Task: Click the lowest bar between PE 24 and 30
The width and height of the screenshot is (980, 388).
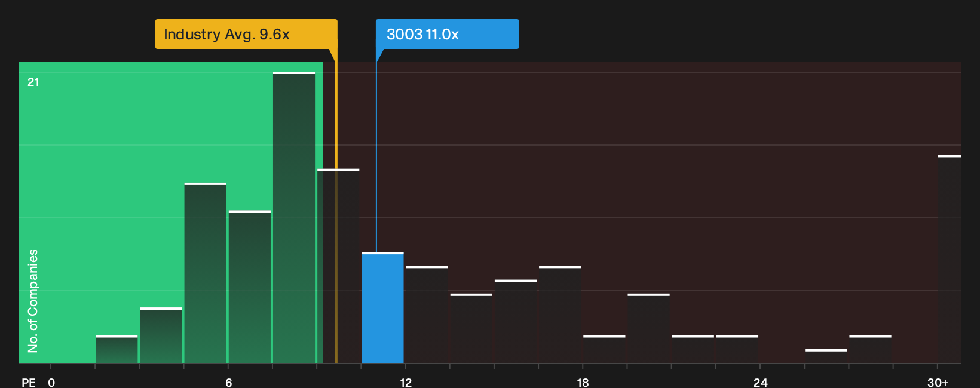Action: click(x=826, y=356)
